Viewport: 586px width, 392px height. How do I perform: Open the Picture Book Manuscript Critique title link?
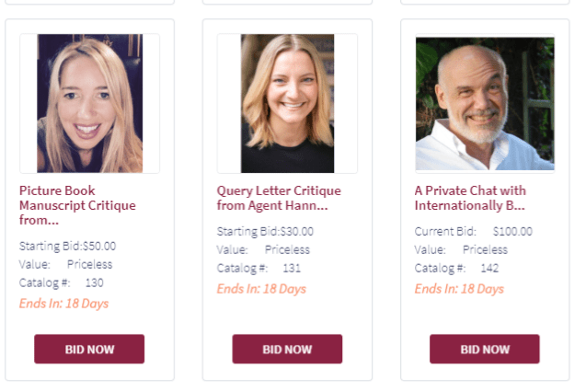click(69, 205)
